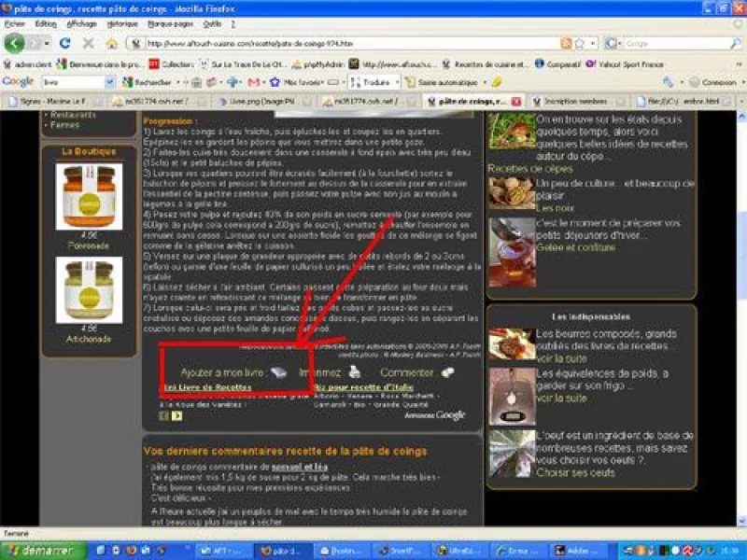Bookmark page with the star icon in URL bar
Screen dimensions: 747x560
click(580, 44)
